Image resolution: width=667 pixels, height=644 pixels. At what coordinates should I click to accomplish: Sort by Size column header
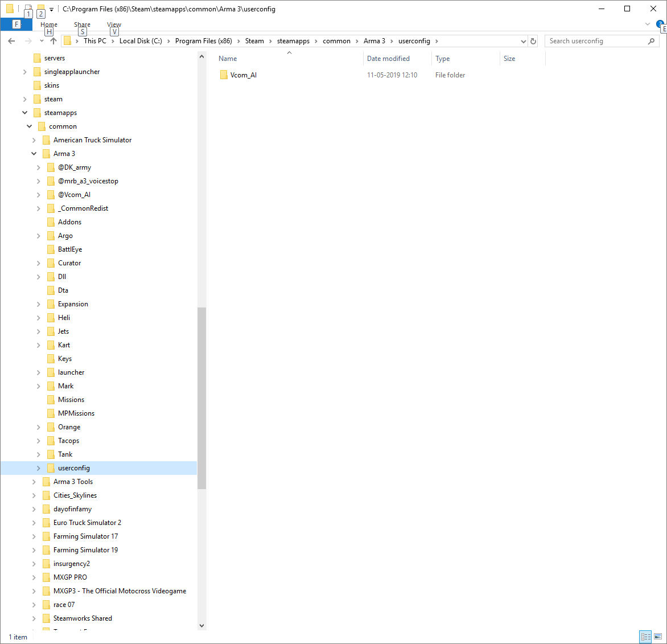[509, 59]
